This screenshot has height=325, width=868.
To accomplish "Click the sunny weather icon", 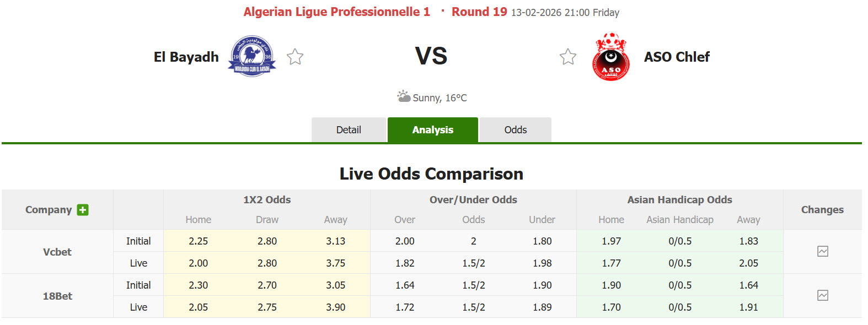I will [x=404, y=97].
